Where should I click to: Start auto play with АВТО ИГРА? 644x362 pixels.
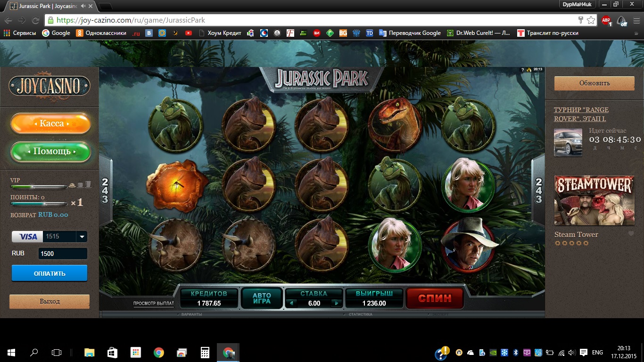tap(262, 298)
